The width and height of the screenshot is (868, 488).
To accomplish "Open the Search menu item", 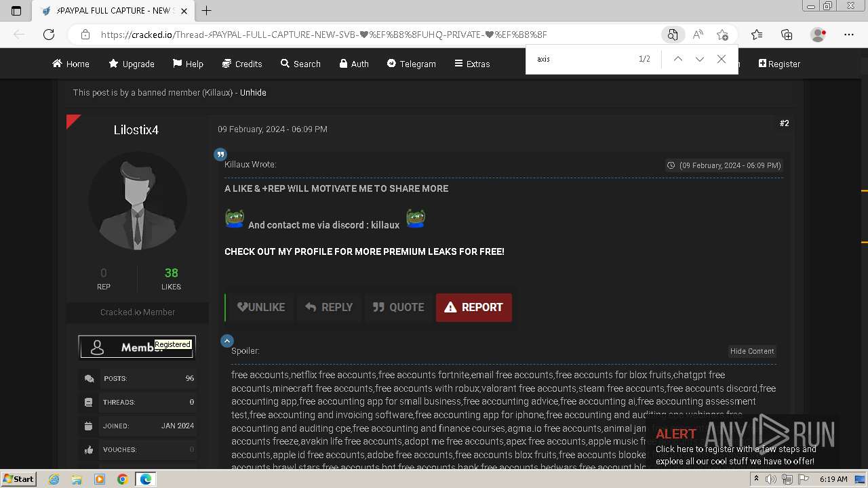I will point(300,64).
